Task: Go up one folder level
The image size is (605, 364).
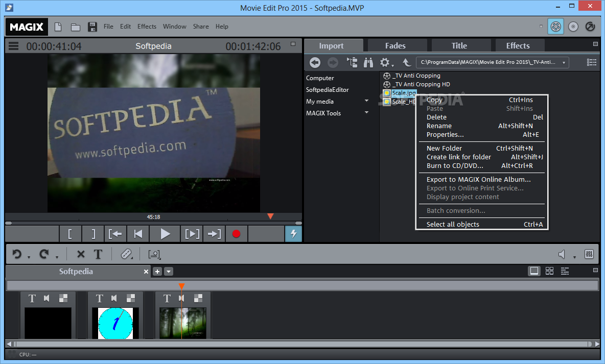Action: [x=407, y=62]
